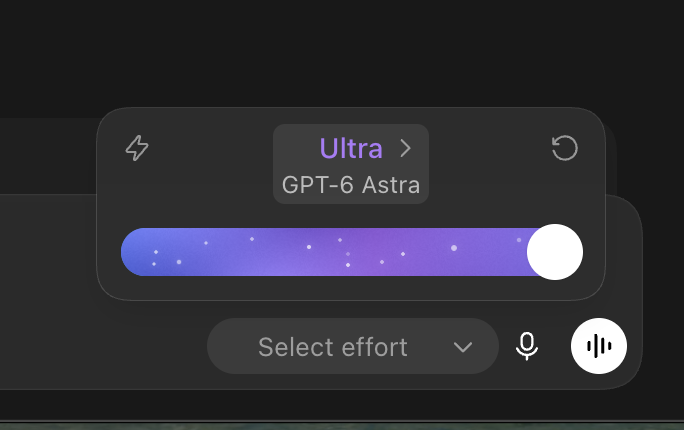Start voice mode with the waveform button
684x430 pixels.
point(598,346)
